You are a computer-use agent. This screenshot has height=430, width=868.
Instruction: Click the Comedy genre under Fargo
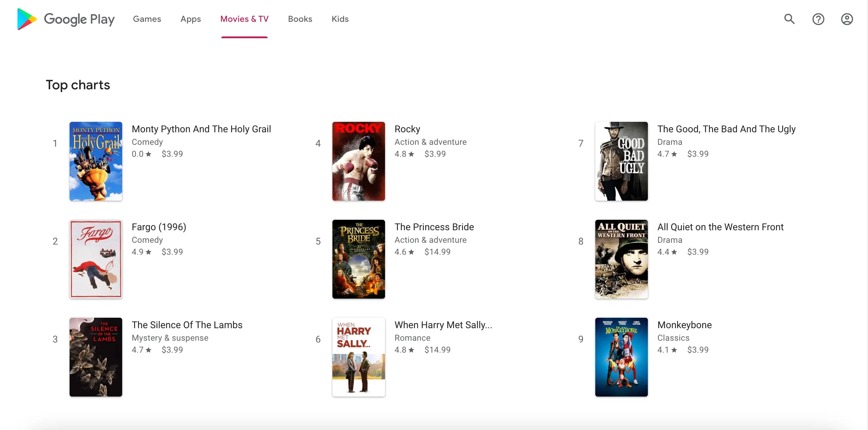(147, 240)
